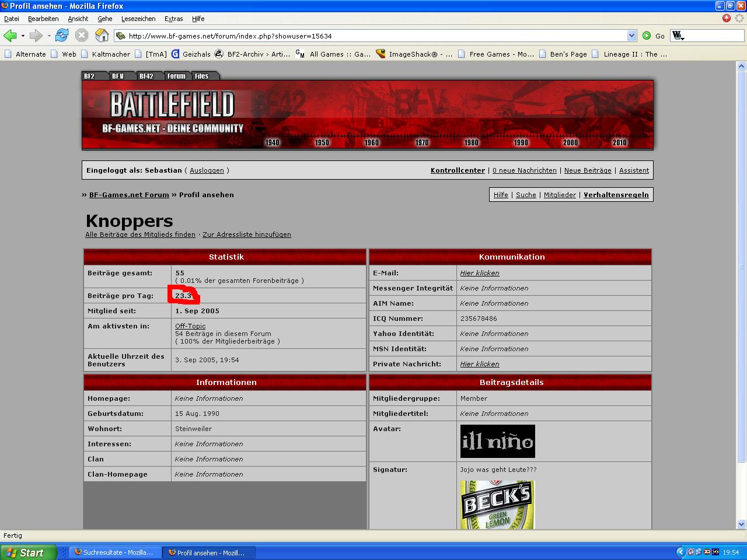Open the Neue Beiträge link

tap(588, 170)
